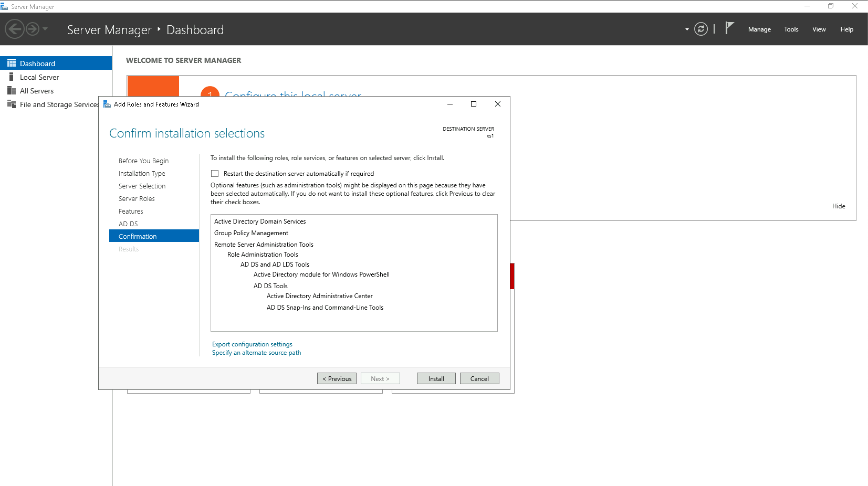Open the notifications flag icon
868x486 pixels.
729,28
